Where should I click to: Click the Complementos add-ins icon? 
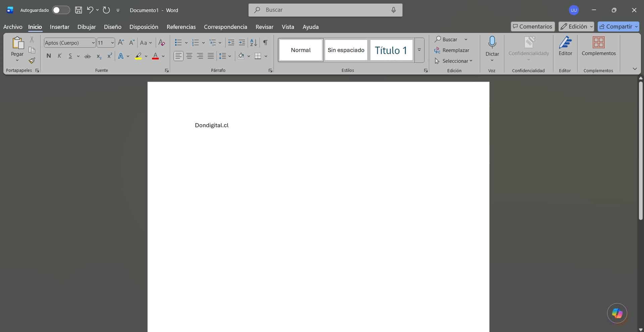click(598, 43)
